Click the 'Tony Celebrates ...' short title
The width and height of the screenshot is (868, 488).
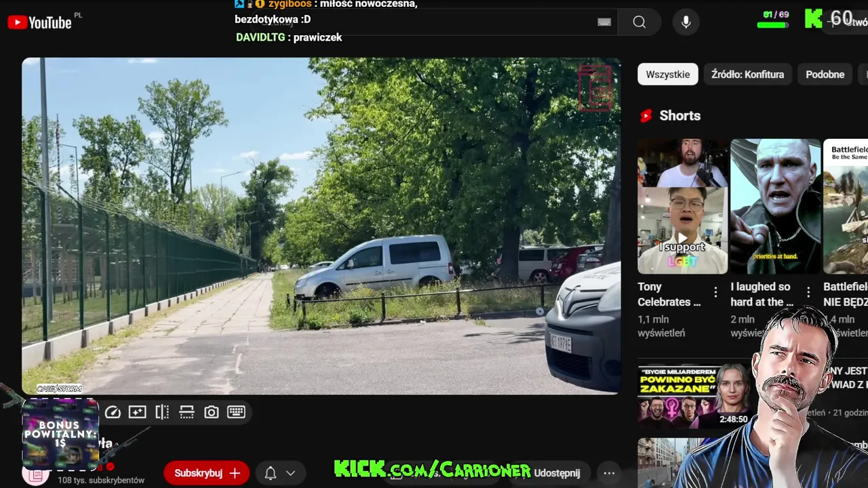(x=669, y=294)
